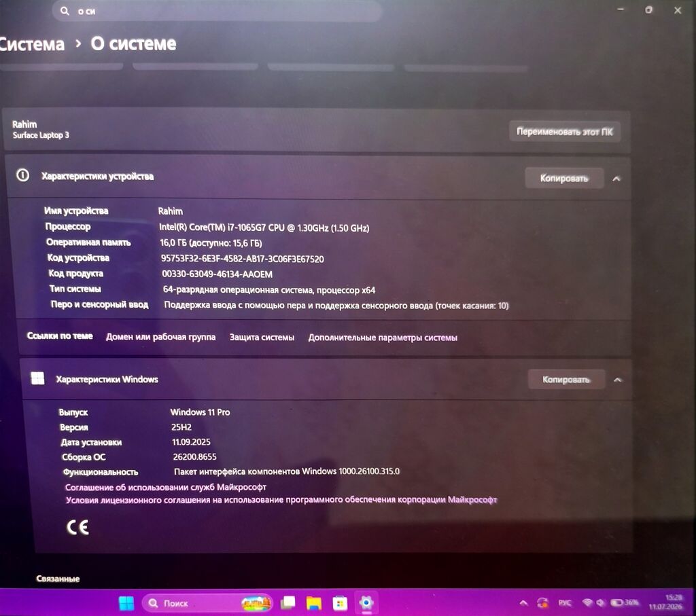
Task: Click the Пакет интерфейса компонентов Windows value
Action: [x=287, y=471]
